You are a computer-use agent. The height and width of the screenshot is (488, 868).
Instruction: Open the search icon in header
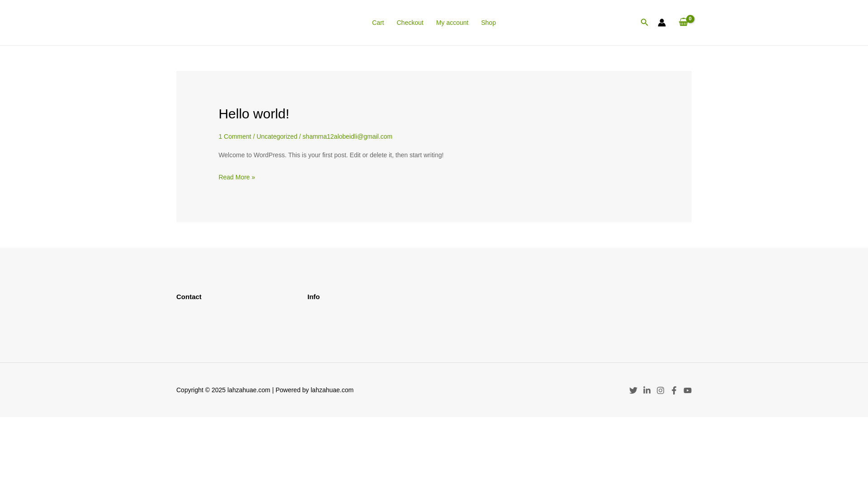[x=644, y=22]
